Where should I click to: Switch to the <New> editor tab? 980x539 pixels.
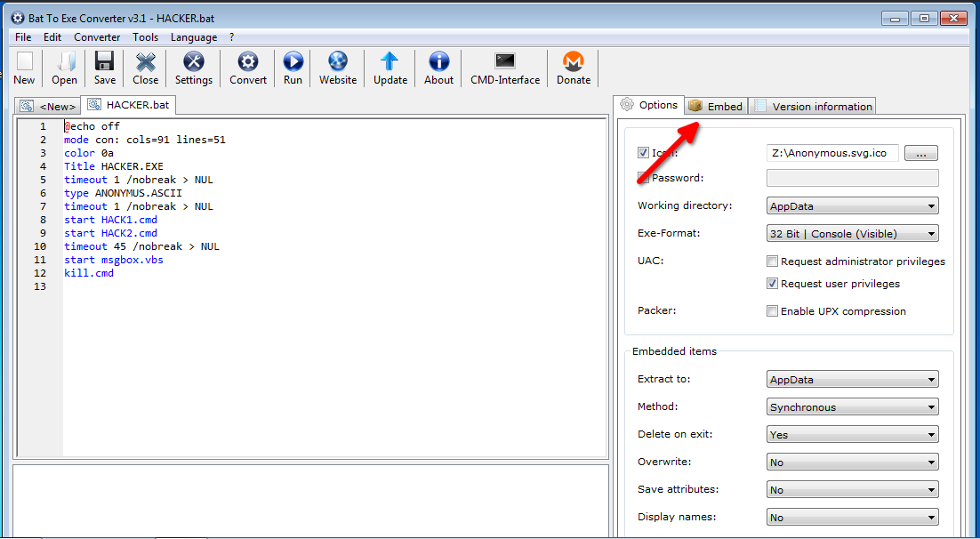[x=48, y=107]
